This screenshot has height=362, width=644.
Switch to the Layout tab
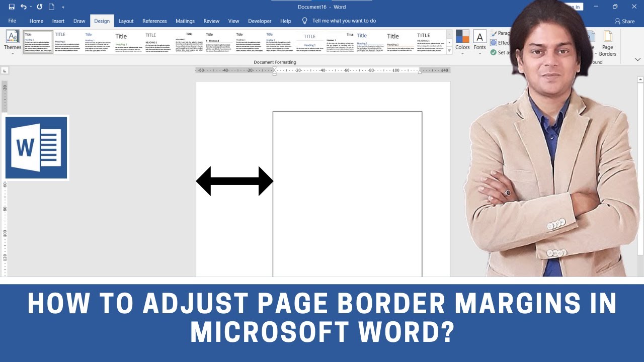[126, 21]
